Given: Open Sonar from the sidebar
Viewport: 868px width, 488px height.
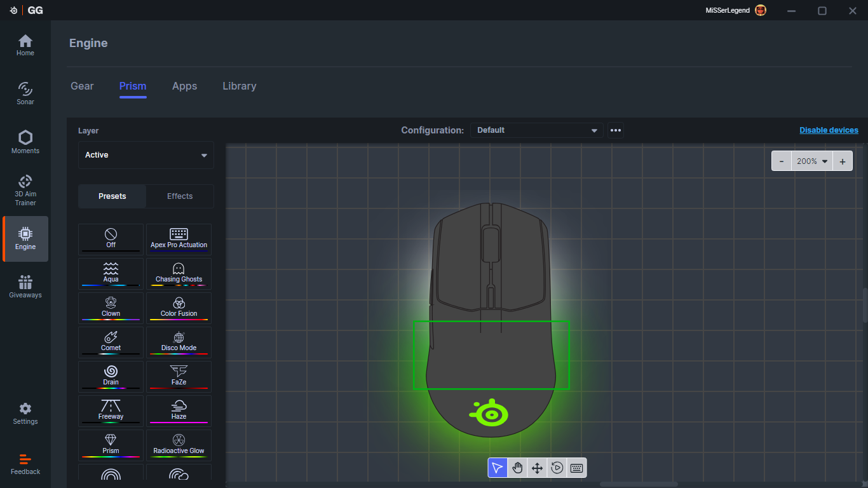Looking at the screenshot, I should pos(25,93).
